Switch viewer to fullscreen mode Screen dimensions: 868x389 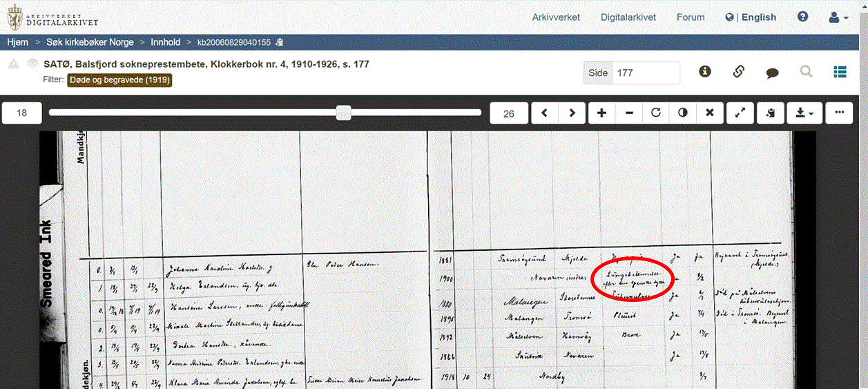740,113
